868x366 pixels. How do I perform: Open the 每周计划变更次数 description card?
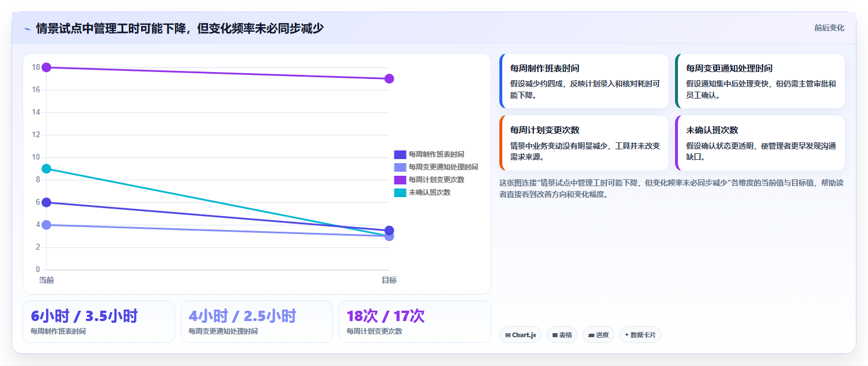coord(584,143)
